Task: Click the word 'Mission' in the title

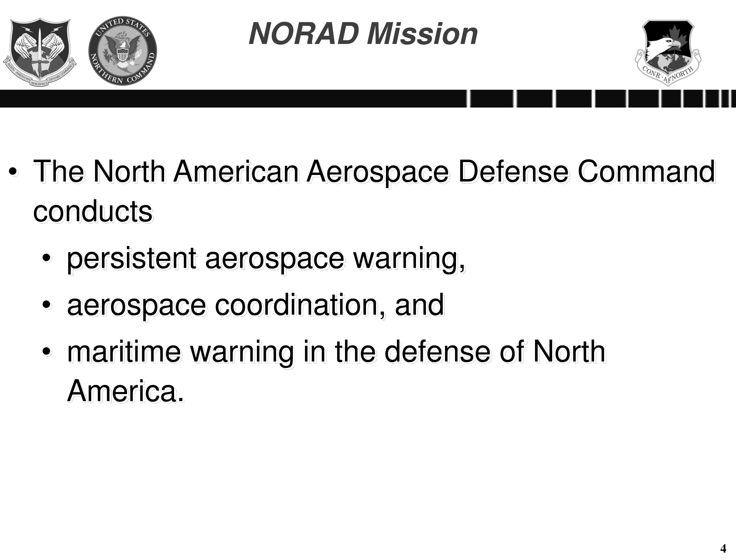Action: click(x=422, y=34)
